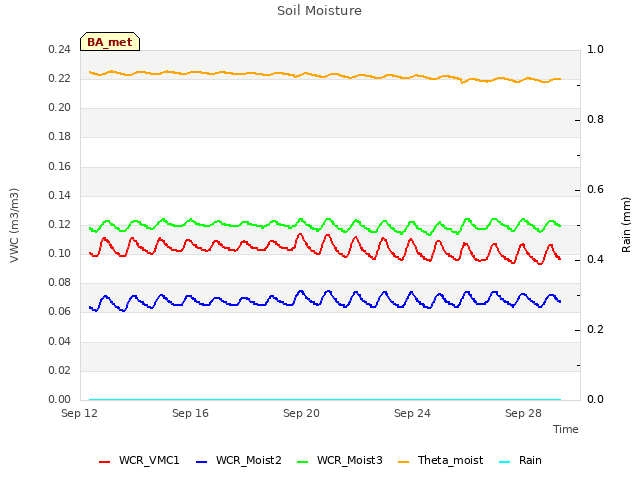Click the orange Theta_moist legend swatch
Viewport: 640px width, 480px height.
[x=403, y=462]
